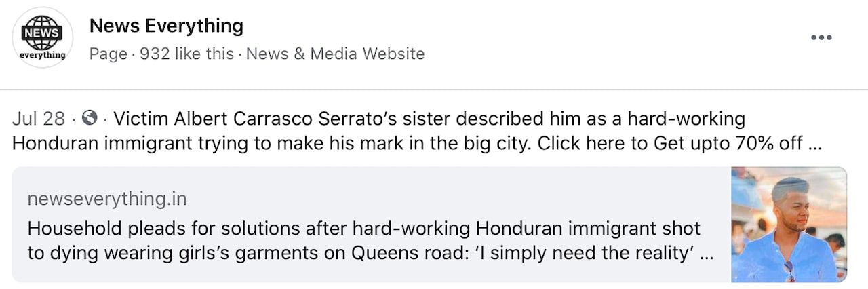This screenshot has height=289, width=868.
Task: Click the "Jul 28" post date
Action: click(x=39, y=119)
